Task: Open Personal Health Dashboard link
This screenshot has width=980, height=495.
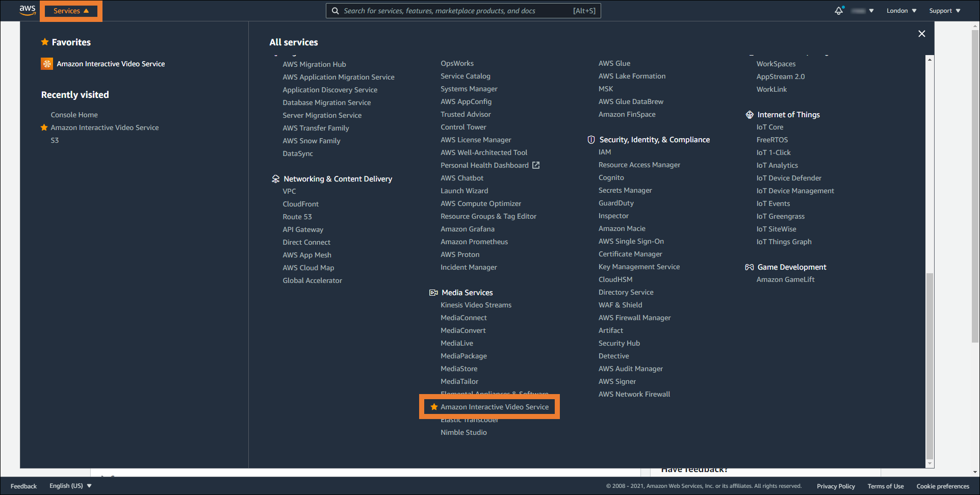Action: [484, 165]
